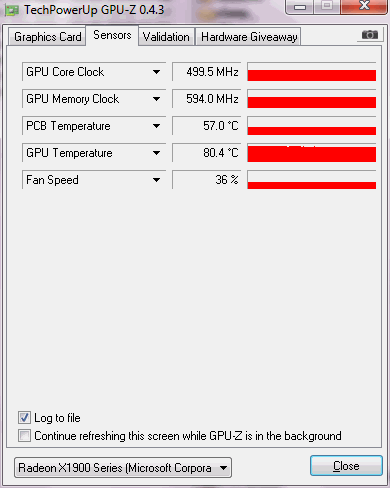
Task: Click the GPU-Z app icon in title bar
Action: tap(12, 11)
